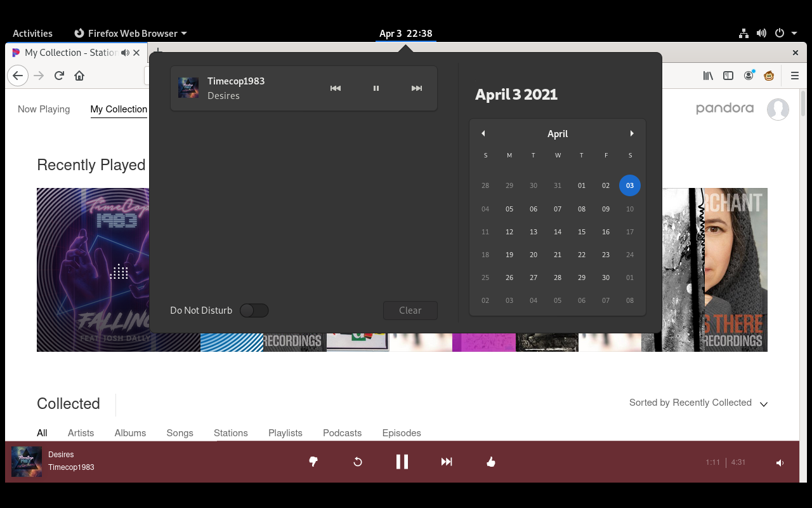812x508 pixels.
Task: Close the My Collection browser tab
Action: pyautogui.click(x=136, y=53)
